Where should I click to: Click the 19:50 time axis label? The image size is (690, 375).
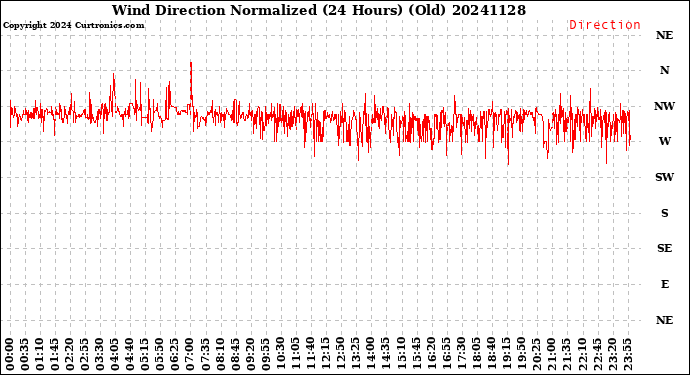point(521,355)
